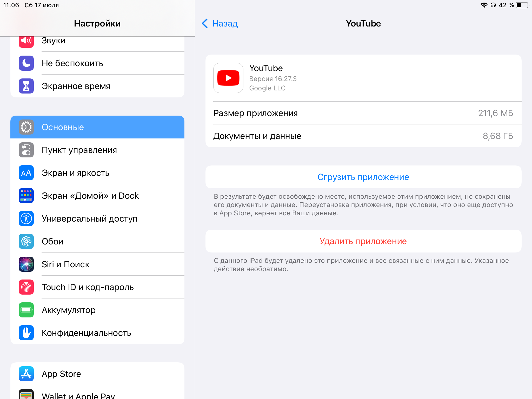Tap the Privacy hand icon

(x=26, y=333)
